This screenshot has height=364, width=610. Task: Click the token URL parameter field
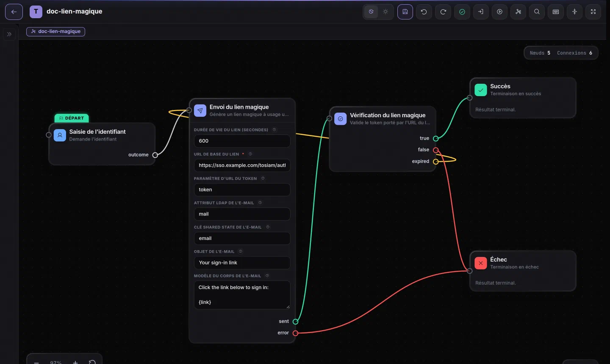242,190
